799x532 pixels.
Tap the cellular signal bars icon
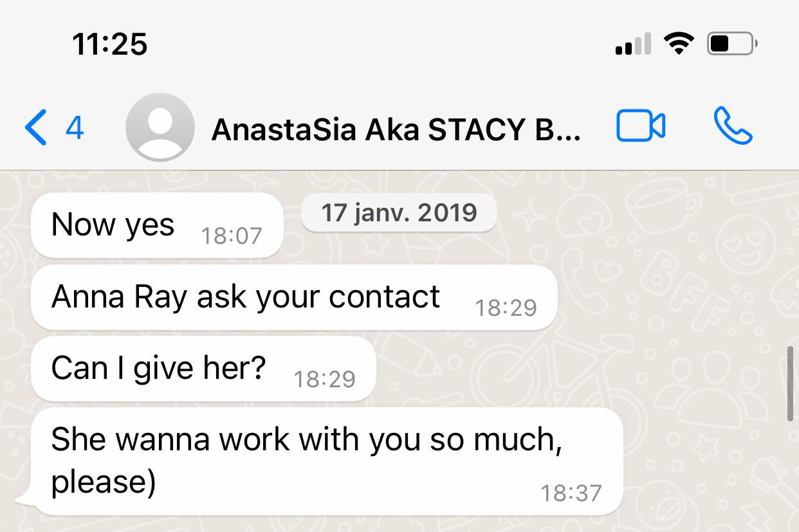coord(633,44)
